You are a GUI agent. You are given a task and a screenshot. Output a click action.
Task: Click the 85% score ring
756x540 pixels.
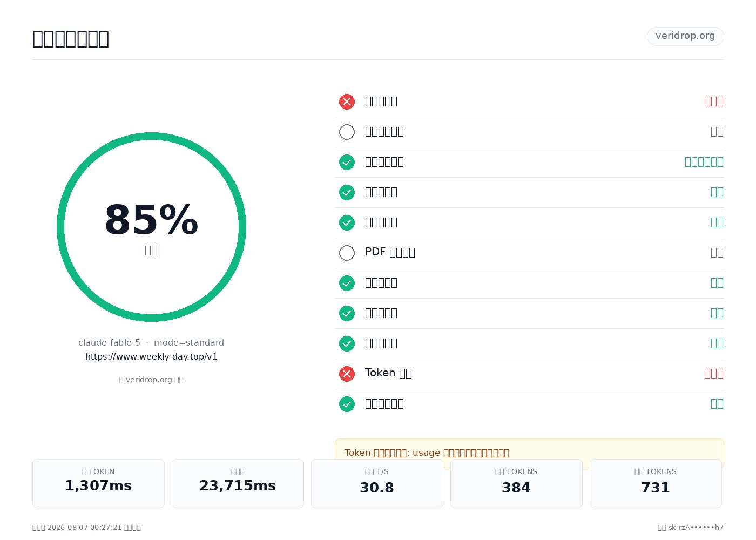pos(151,227)
